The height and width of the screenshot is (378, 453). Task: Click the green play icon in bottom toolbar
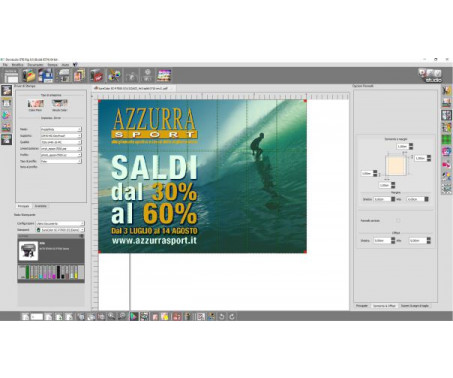click(133, 316)
